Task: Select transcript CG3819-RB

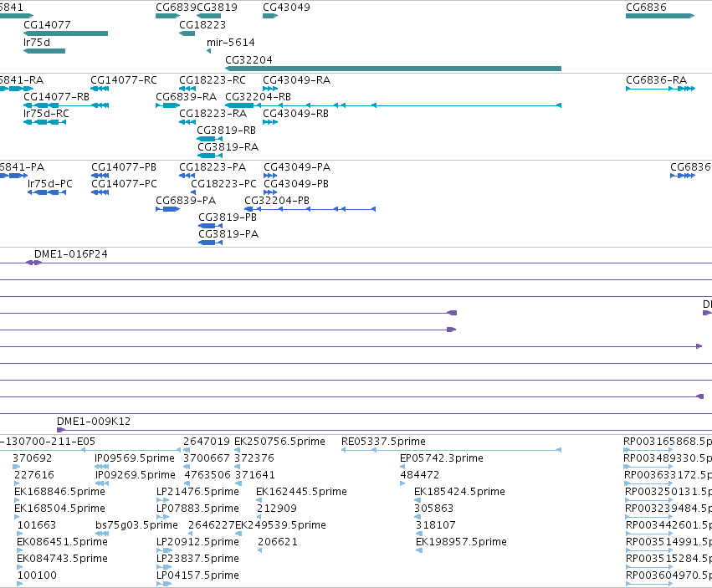Action: coord(226,130)
